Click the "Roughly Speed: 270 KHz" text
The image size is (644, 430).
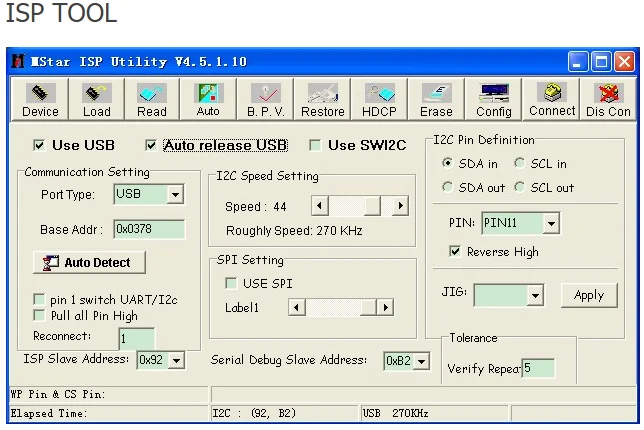(294, 230)
